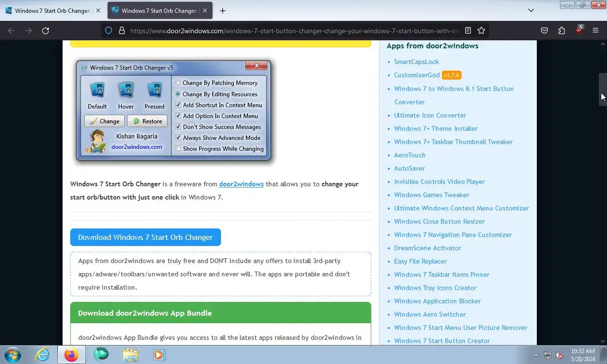Click the Firefox taskbar icon

tap(72, 355)
